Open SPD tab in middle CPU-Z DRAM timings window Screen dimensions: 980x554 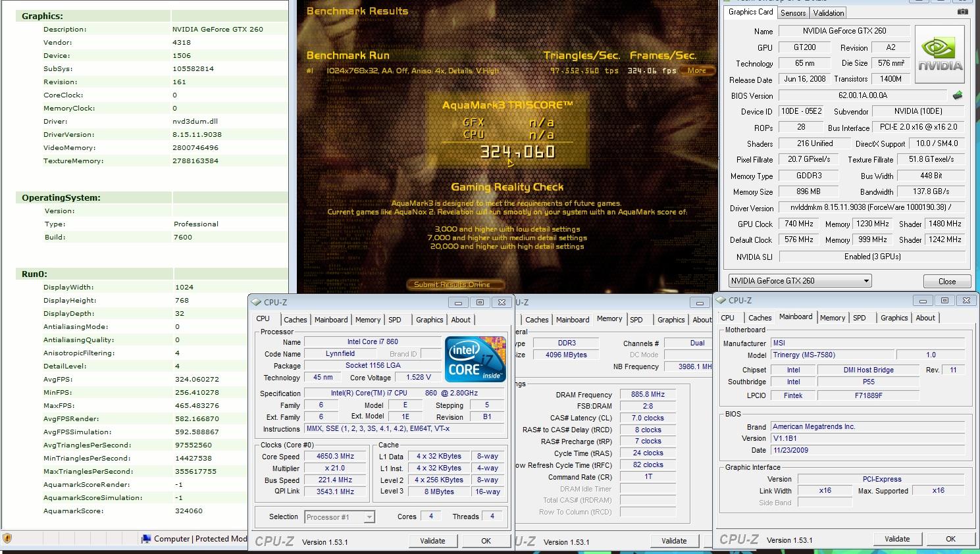tap(636, 320)
